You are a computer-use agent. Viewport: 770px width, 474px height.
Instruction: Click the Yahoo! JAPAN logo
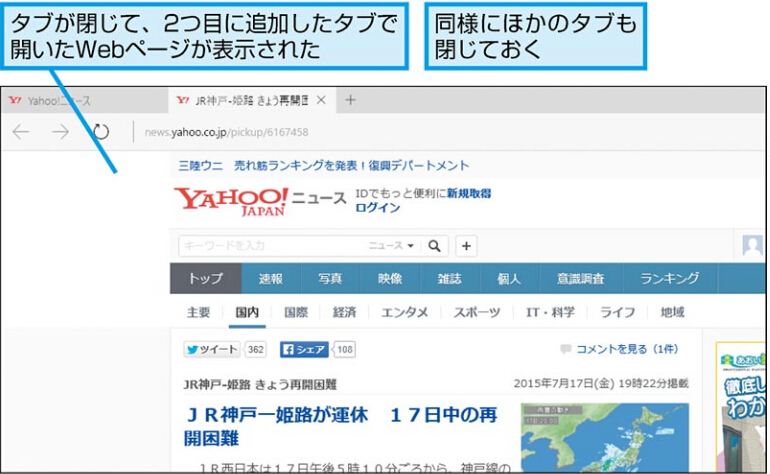pos(232,201)
